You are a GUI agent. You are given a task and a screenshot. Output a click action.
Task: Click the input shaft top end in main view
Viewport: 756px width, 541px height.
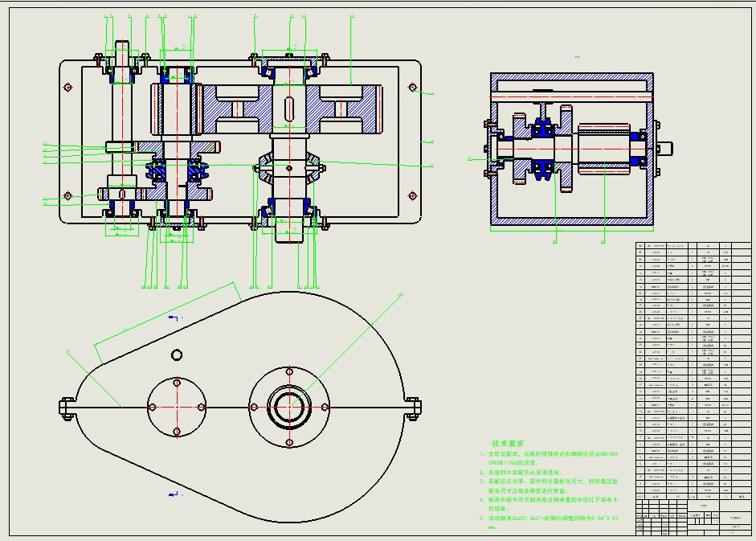pos(122,48)
